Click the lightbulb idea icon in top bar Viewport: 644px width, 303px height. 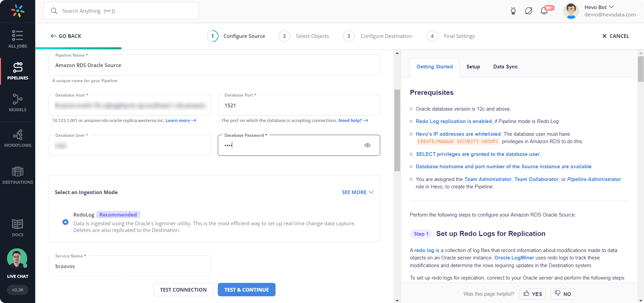pyautogui.click(x=513, y=11)
